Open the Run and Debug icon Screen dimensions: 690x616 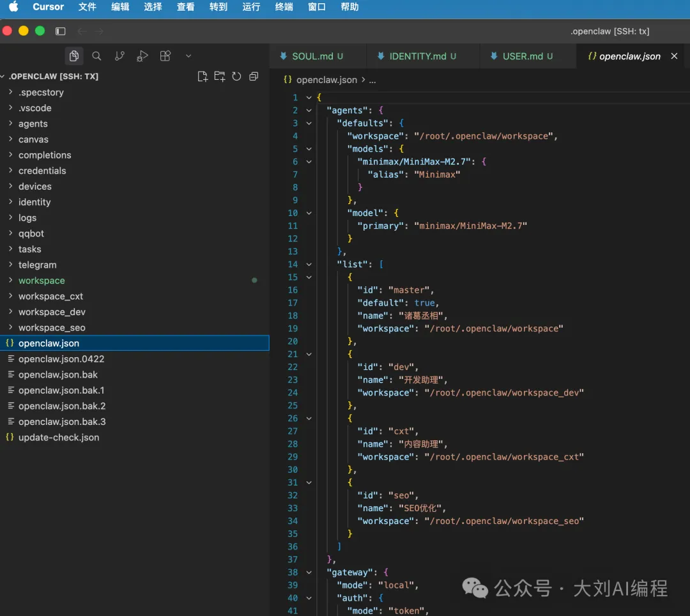[x=142, y=56]
